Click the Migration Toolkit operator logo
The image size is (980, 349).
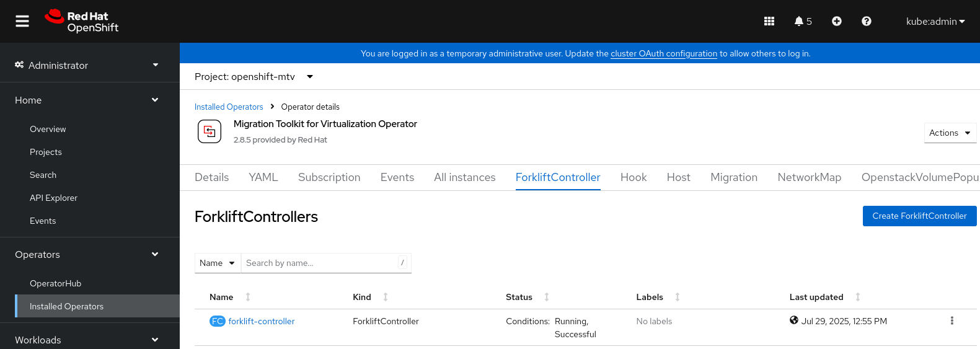tap(210, 131)
